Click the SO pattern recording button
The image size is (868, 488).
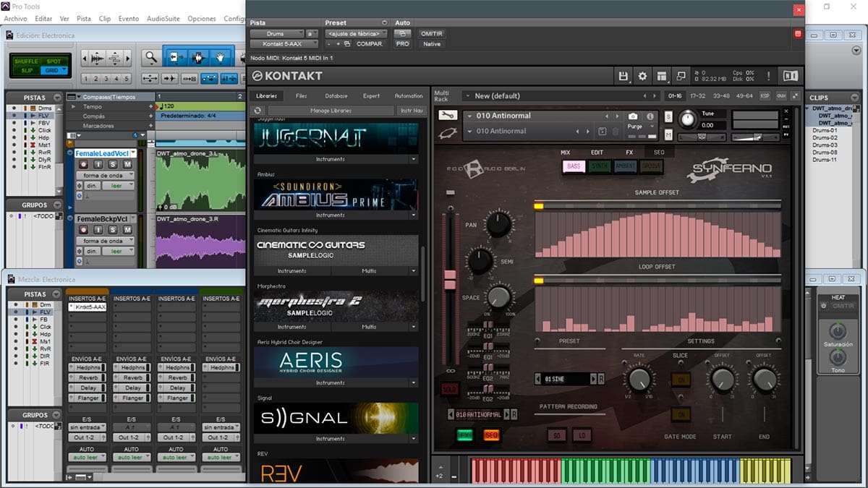[557, 435]
